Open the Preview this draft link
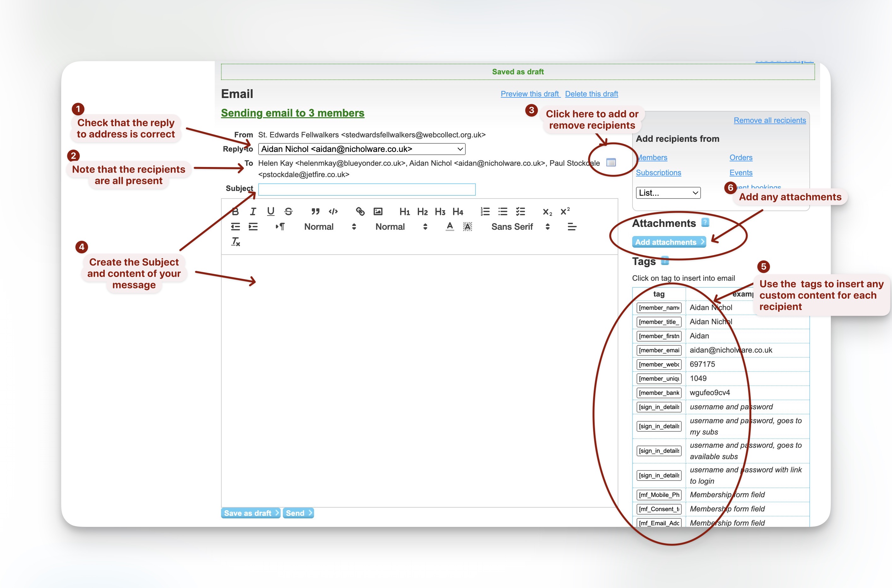892x588 pixels. pyautogui.click(x=530, y=94)
